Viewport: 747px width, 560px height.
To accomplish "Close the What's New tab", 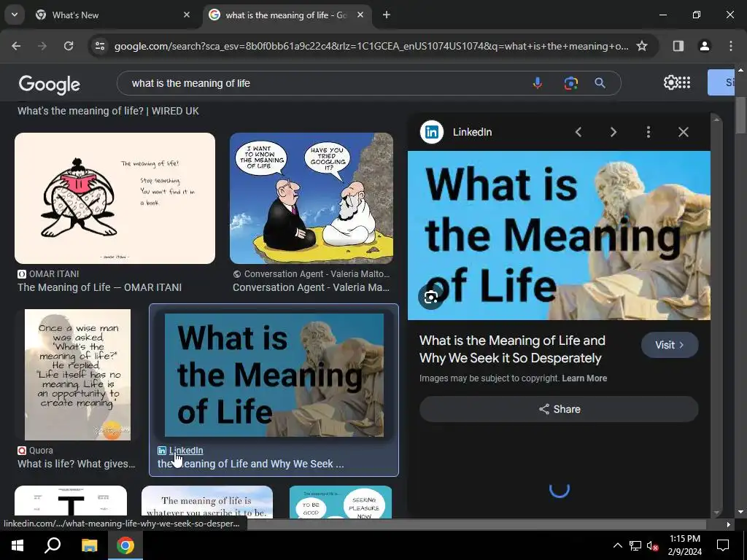I will click(x=187, y=15).
